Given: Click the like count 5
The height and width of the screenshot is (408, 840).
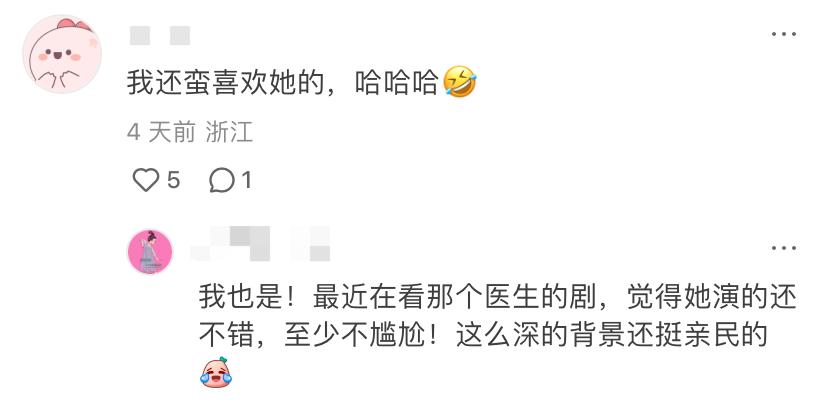Looking at the screenshot, I should [173, 180].
